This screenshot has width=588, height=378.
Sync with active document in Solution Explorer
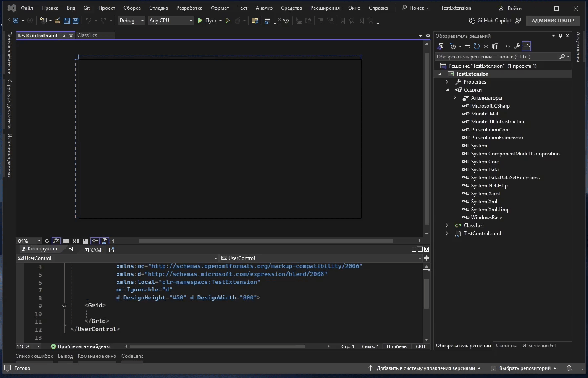[467, 46]
